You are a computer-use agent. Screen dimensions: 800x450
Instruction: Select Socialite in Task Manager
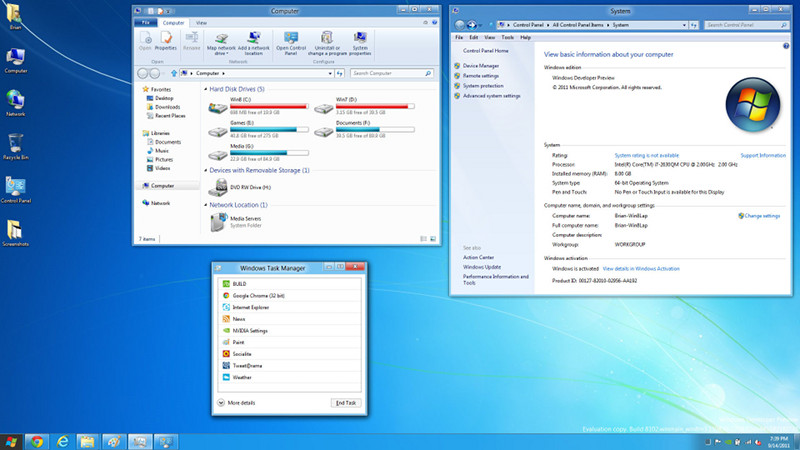(x=289, y=354)
